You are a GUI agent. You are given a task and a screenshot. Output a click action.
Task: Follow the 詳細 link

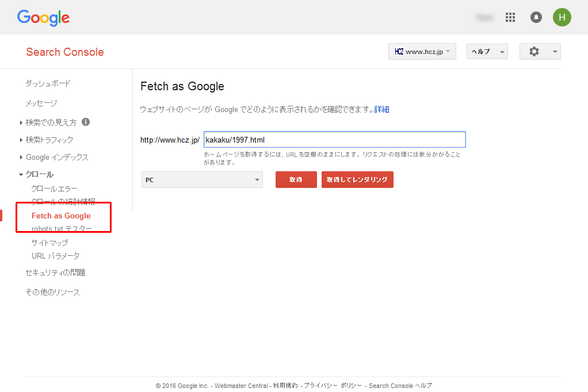[382, 109]
